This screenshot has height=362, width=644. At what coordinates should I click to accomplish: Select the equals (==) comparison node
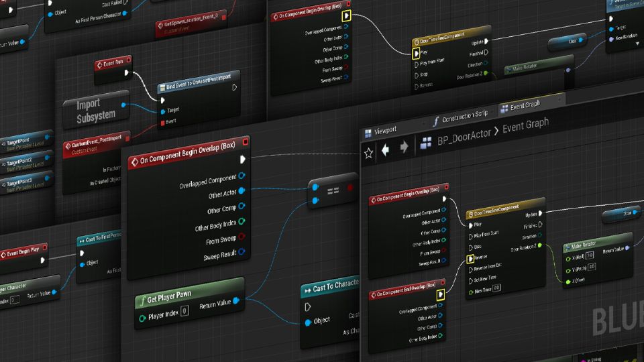333,193
